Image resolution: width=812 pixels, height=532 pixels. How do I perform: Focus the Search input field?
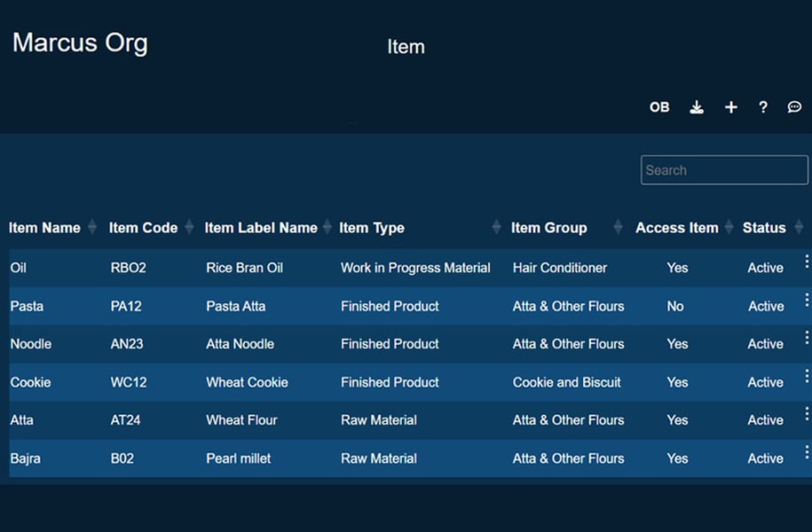coord(724,169)
